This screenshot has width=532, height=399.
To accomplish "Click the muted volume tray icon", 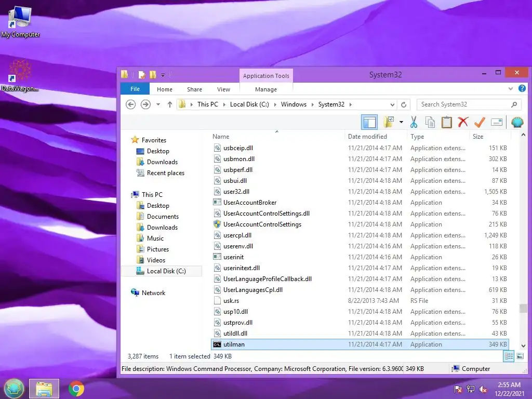I will (483, 390).
